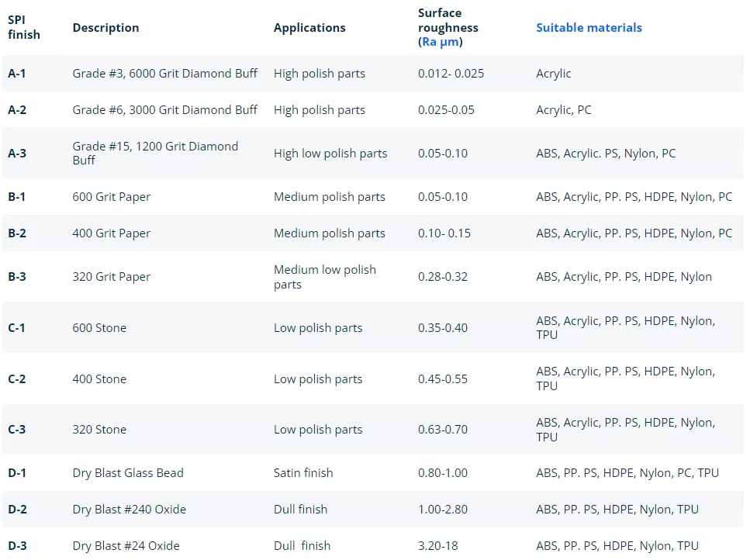
Task: Click the "Dry Blast Glass Bead" description
Action: (x=128, y=473)
